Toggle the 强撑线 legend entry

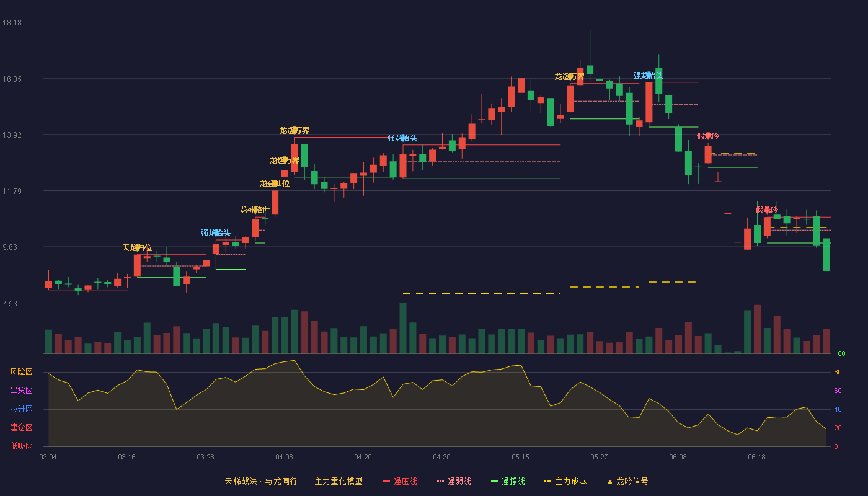pos(508,481)
